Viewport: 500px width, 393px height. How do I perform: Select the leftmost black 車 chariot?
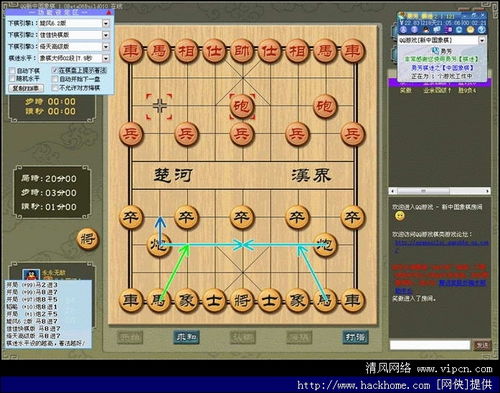coord(131,300)
